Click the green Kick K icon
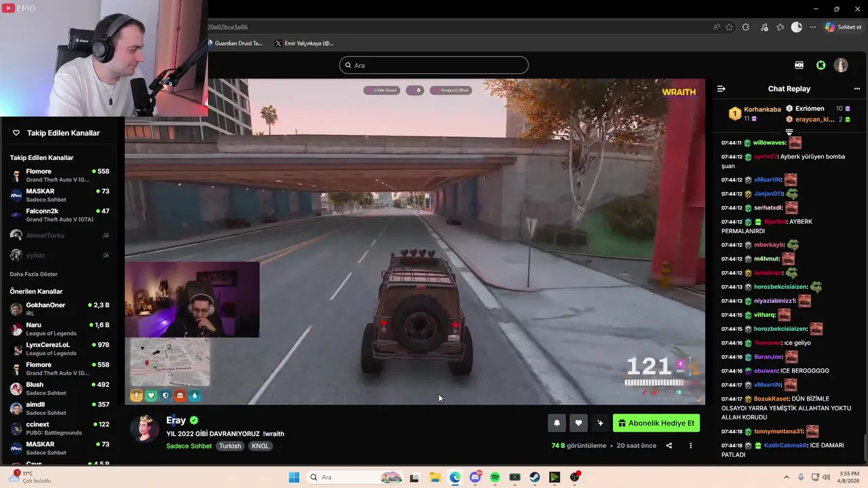 tap(821, 65)
